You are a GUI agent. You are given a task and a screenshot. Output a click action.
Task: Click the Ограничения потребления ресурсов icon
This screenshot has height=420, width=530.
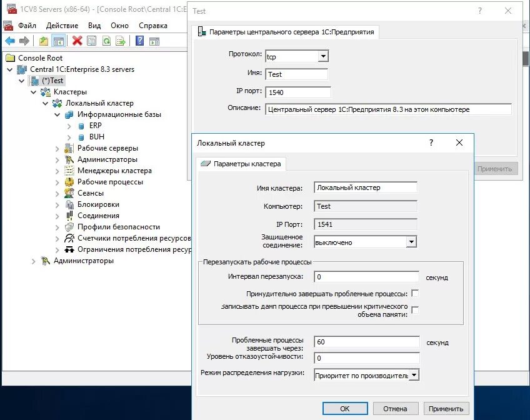pos(69,249)
